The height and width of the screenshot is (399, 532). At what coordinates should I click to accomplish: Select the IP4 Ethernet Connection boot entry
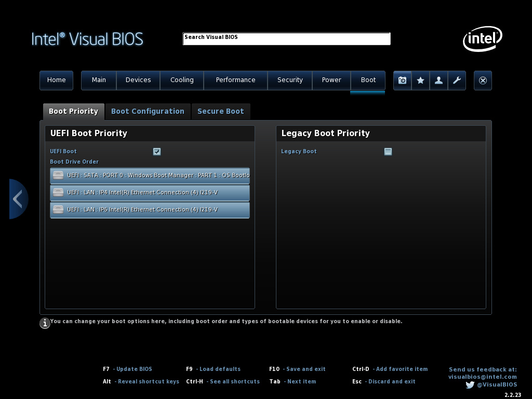click(150, 192)
